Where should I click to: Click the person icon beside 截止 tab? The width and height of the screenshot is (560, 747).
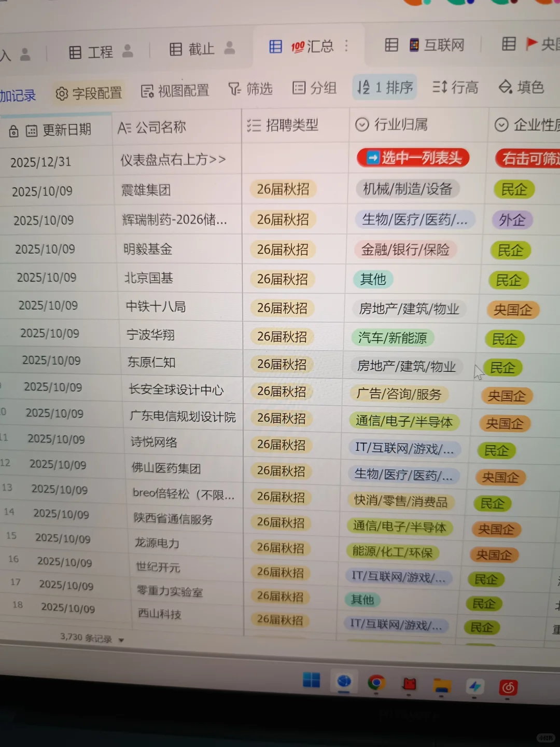pos(229,48)
